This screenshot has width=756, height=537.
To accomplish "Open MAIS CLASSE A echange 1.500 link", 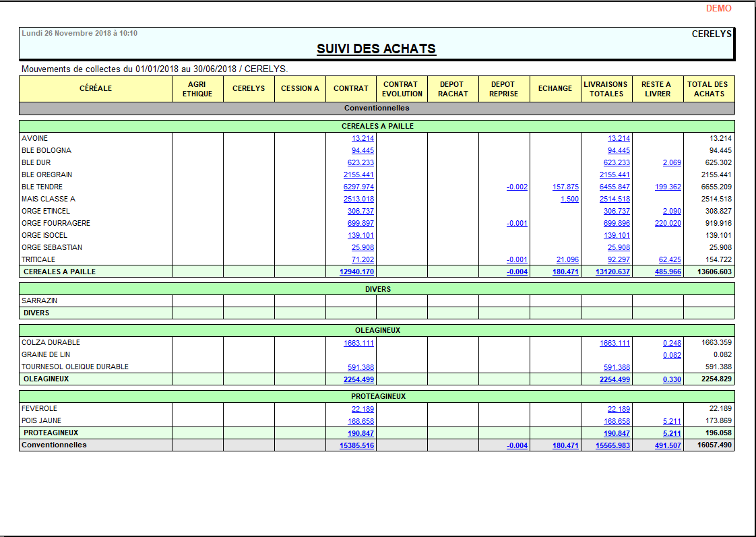I will click(569, 199).
